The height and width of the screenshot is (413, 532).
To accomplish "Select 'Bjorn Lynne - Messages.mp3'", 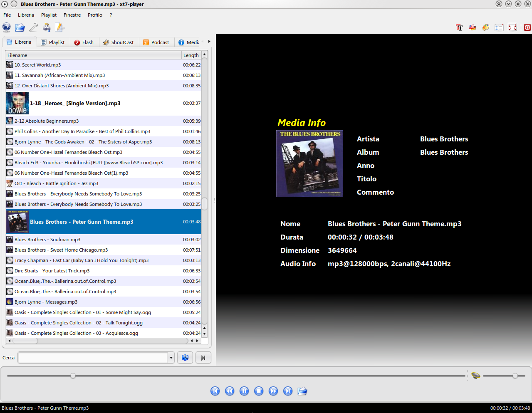I will (104, 302).
